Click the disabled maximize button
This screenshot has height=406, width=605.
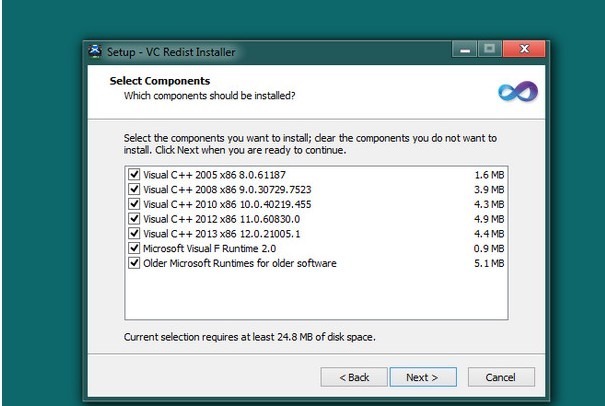490,49
